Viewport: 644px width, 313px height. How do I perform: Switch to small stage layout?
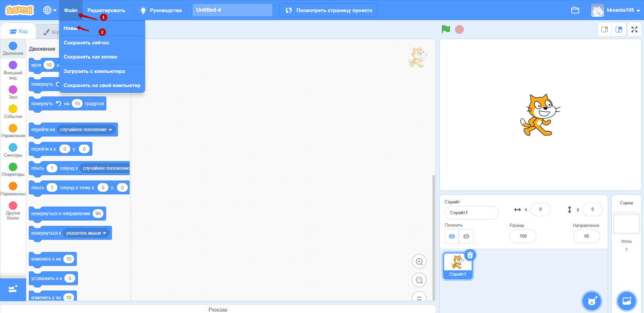pyautogui.click(x=604, y=30)
